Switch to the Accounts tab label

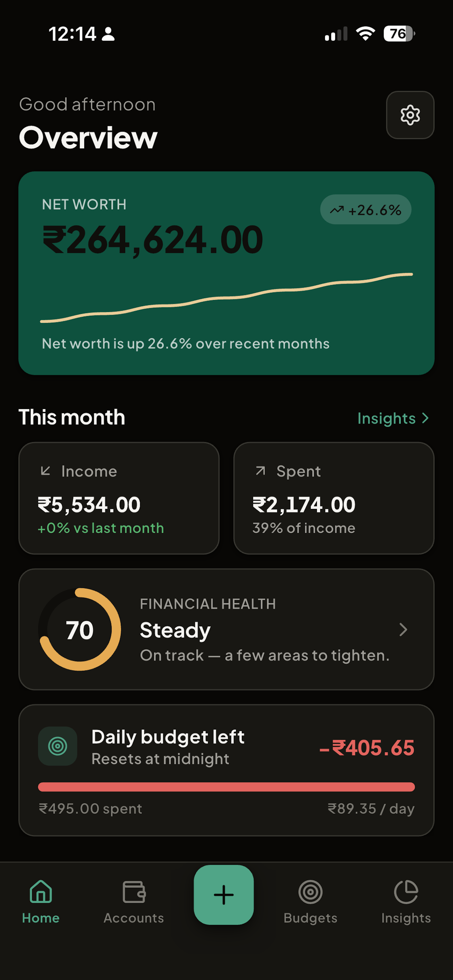click(134, 918)
